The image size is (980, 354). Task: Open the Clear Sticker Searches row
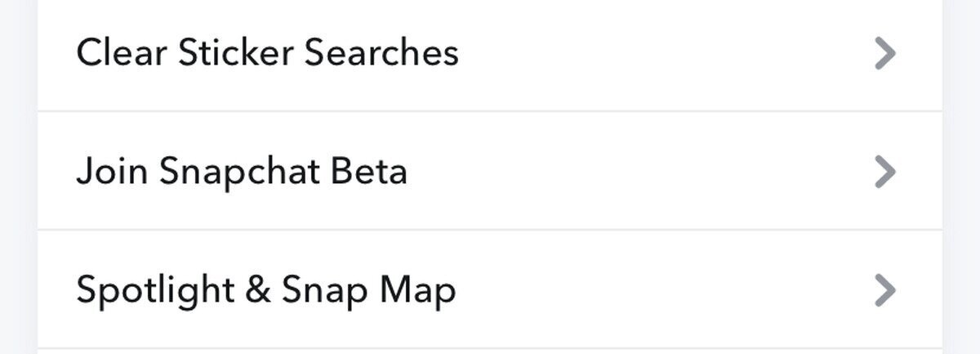coord(490,54)
